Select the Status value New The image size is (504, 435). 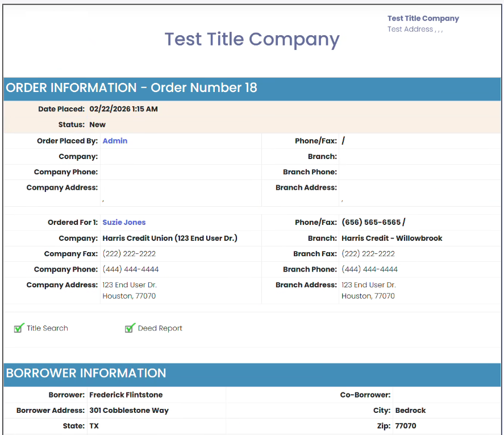coord(97,125)
